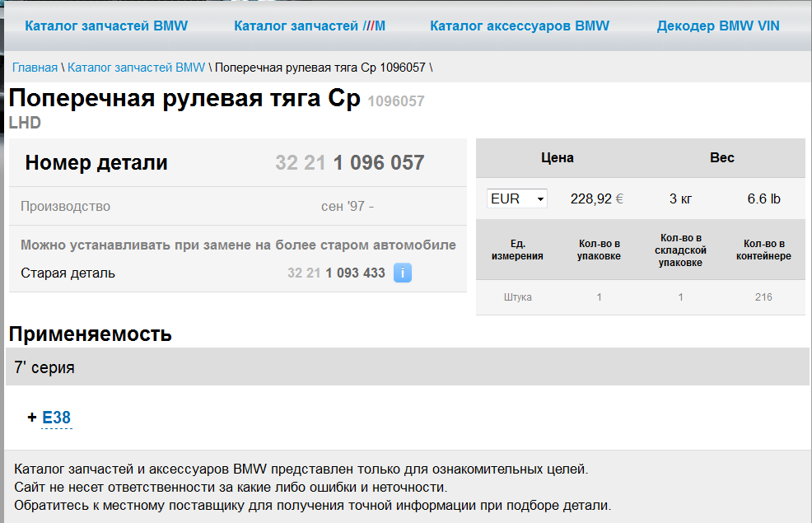
Task: Click the LHD subtitle text
Action: click(x=25, y=123)
